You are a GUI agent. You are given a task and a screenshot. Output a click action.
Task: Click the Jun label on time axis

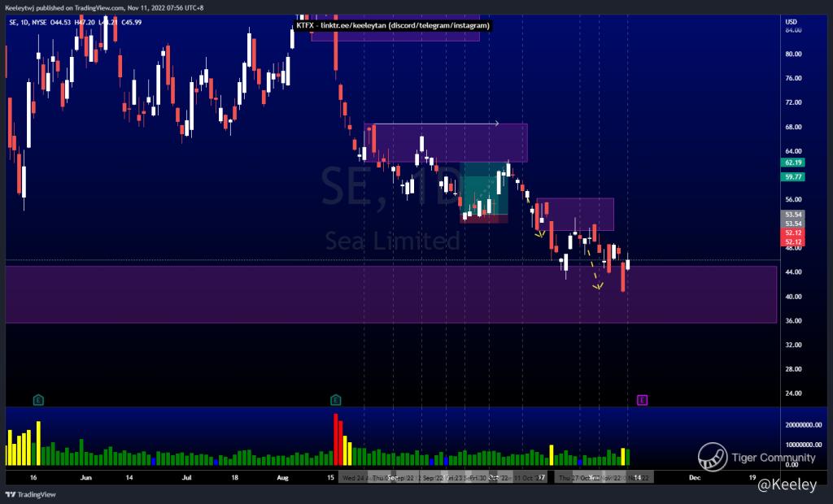click(x=86, y=477)
